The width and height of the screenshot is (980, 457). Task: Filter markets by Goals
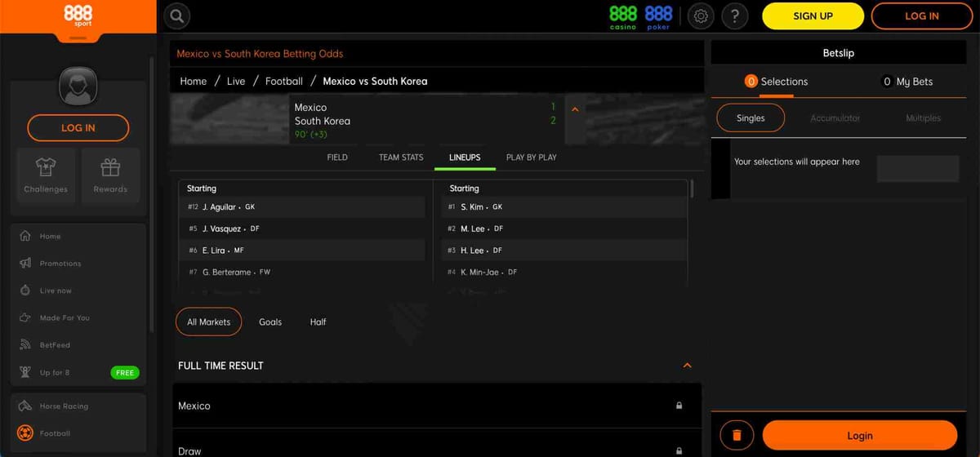click(270, 322)
